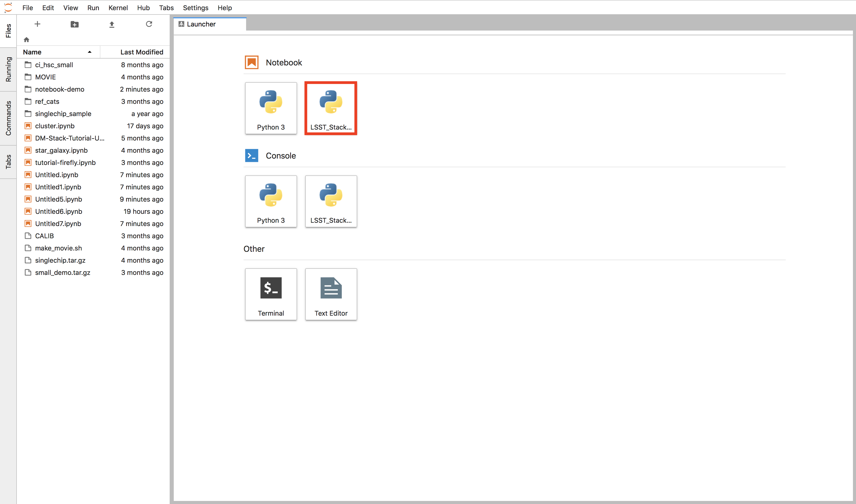
Task: Switch to the Tabs sidebar tab
Action: point(8,162)
